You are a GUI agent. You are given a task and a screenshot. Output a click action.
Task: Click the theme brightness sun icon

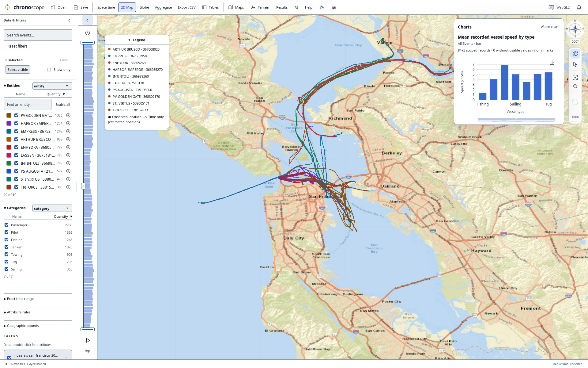click(322, 7)
